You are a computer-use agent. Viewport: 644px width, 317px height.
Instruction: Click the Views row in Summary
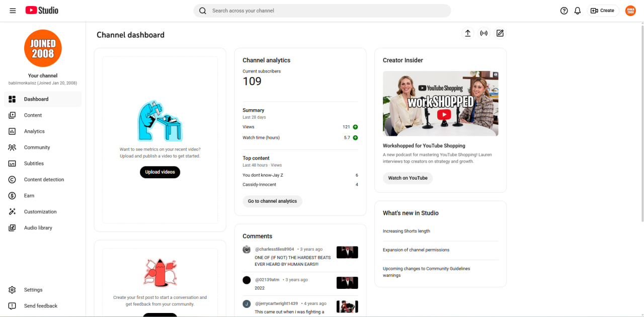[x=300, y=127]
